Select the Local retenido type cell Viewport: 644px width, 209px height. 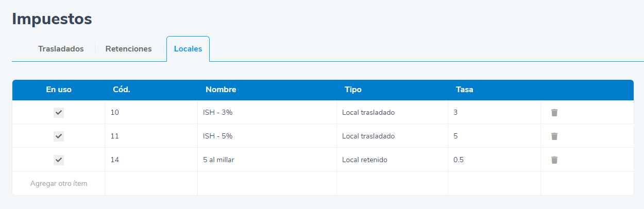pos(392,160)
